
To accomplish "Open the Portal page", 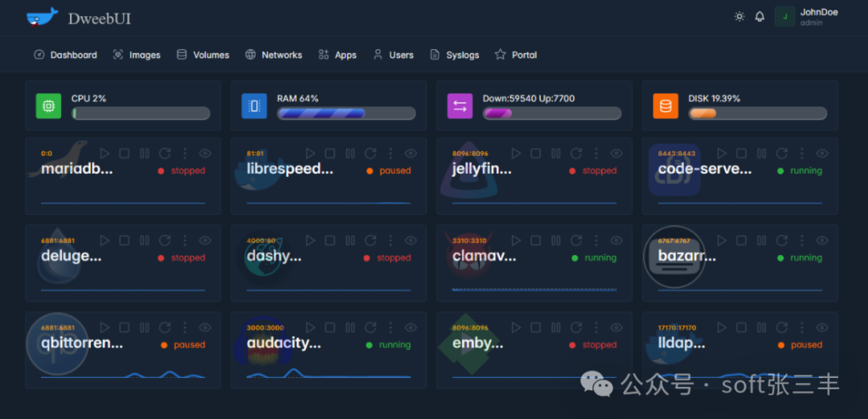I will tap(516, 55).
